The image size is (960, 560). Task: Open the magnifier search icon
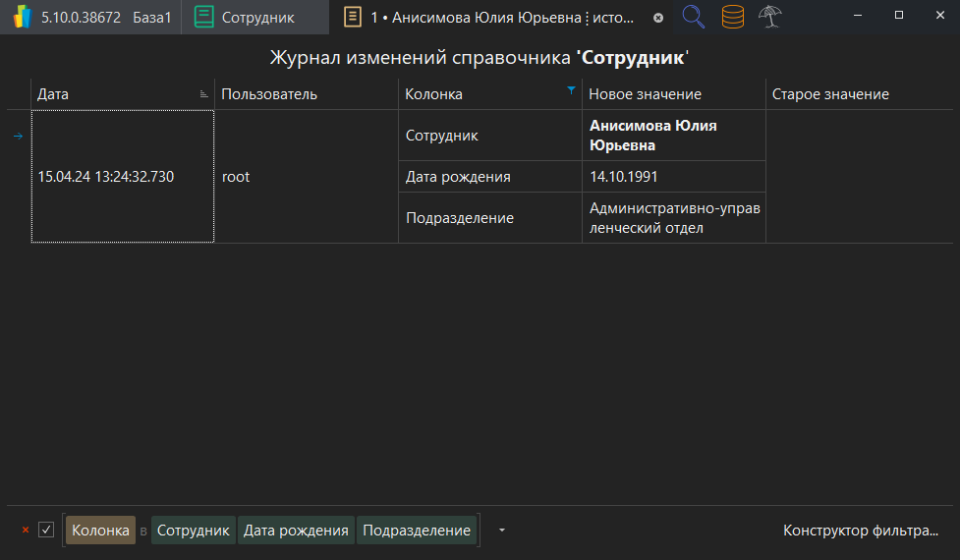pyautogui.click(x=693, y=17)
